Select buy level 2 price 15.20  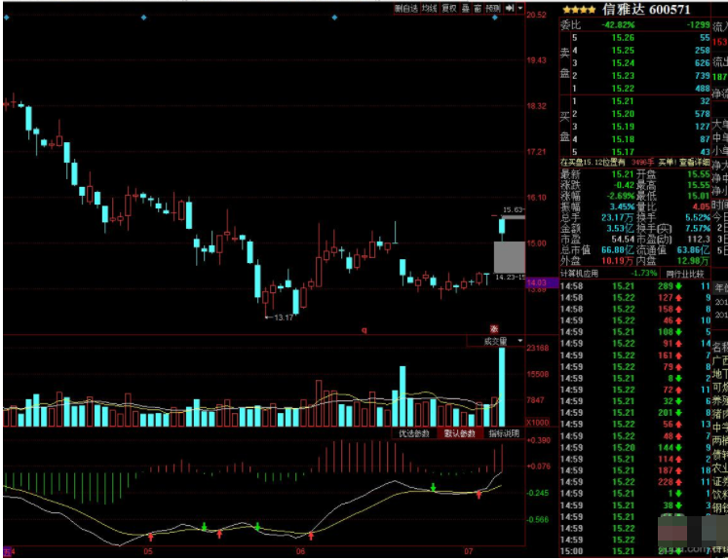pos(623,114)
